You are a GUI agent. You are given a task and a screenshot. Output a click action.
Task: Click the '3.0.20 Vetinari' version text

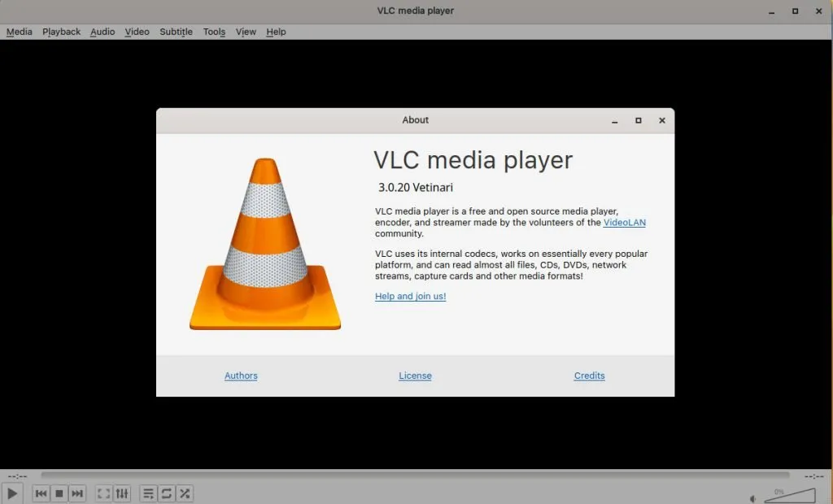click(x=416, y=188)
